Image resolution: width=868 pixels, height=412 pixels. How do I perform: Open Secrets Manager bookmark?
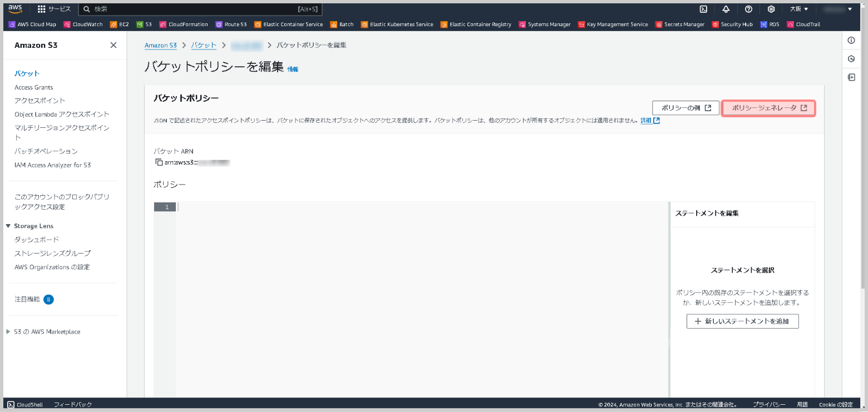pos(680,24)
